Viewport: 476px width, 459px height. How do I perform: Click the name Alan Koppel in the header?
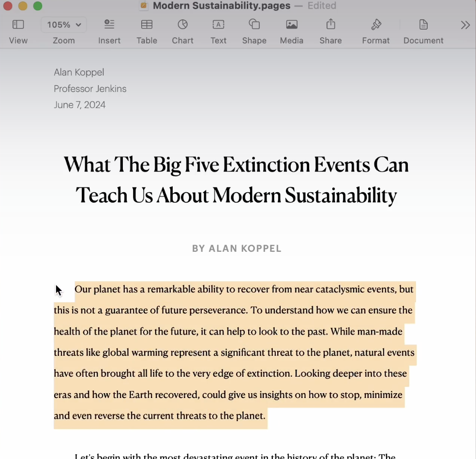pyautogui.click(x=79, y=72)
